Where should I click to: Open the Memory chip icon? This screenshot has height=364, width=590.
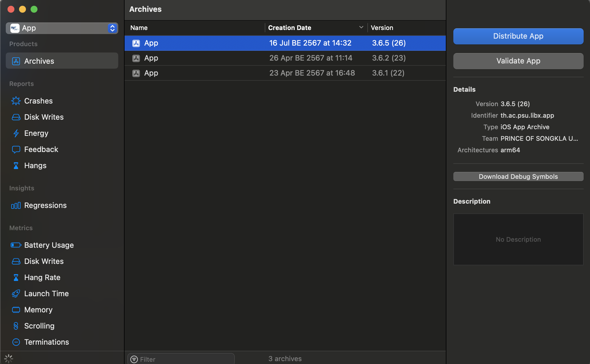(16, 310)
